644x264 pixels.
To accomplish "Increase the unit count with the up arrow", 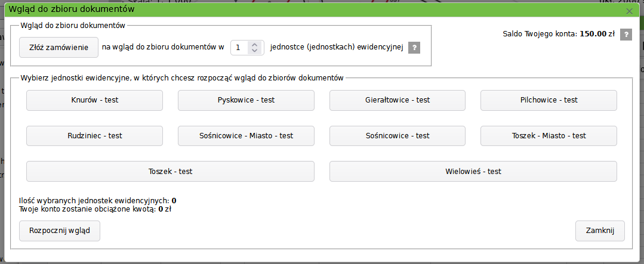I will [x=255, y=45].
